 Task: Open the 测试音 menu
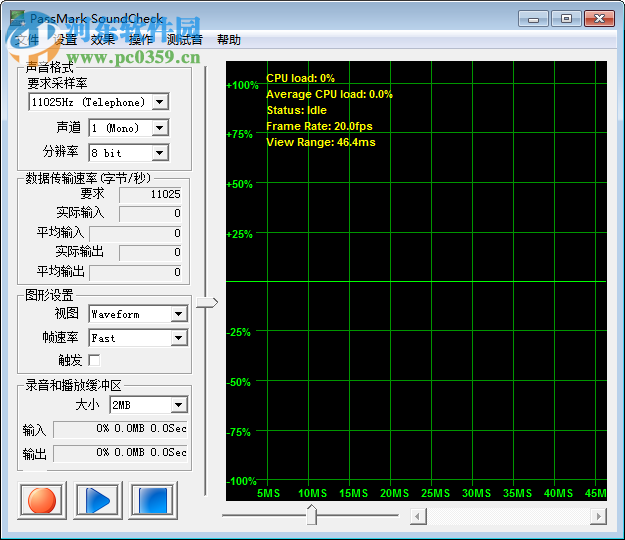tap(184, 40)
